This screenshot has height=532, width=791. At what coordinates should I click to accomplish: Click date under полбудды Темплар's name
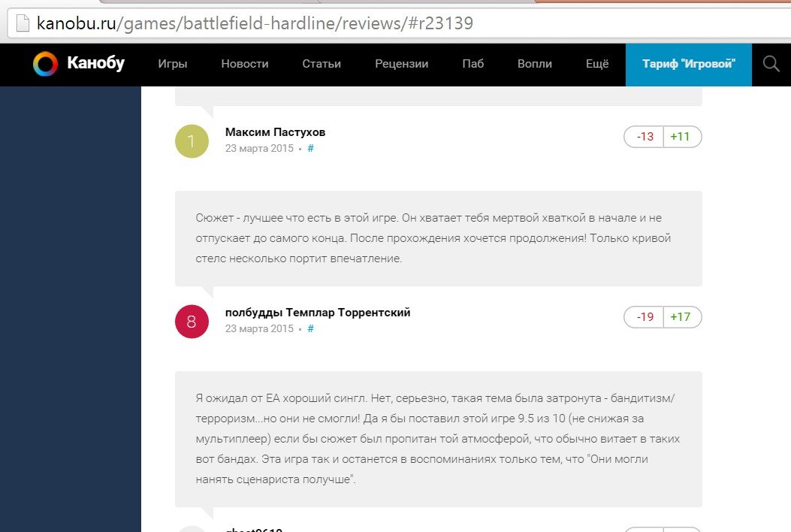coord(259,328)
